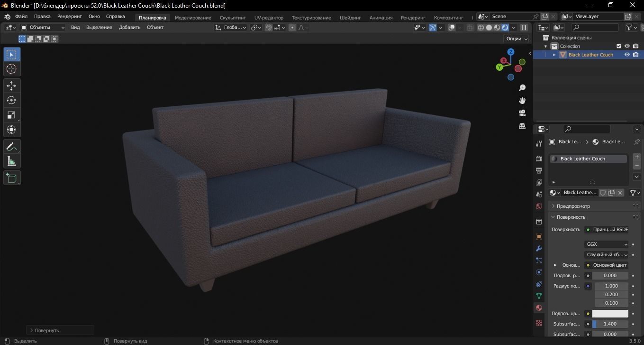Open the Scene properties tab
The height and width of the screenshot is (345, 644).
[539, 194]
